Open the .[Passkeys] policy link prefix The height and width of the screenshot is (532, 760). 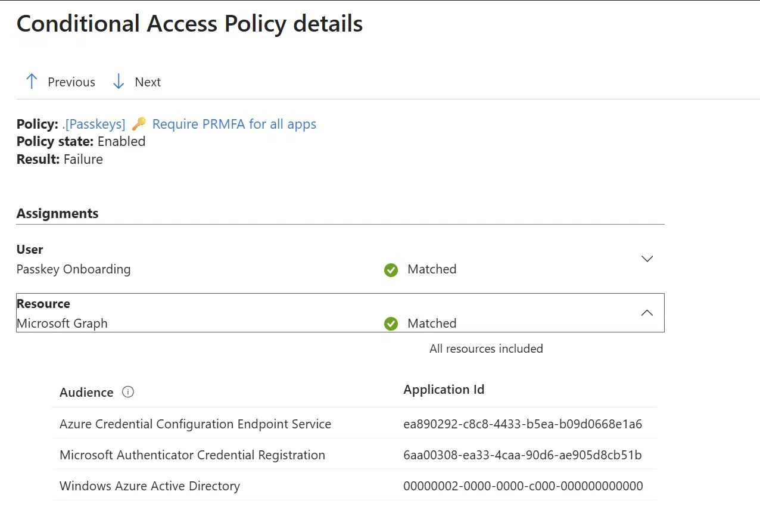click(94, 124)
